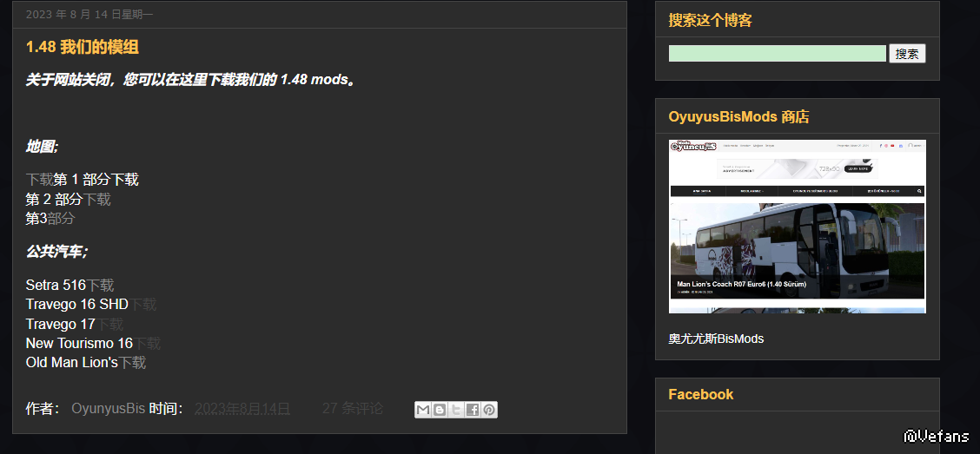Click the BlogThis share icon

440,410
